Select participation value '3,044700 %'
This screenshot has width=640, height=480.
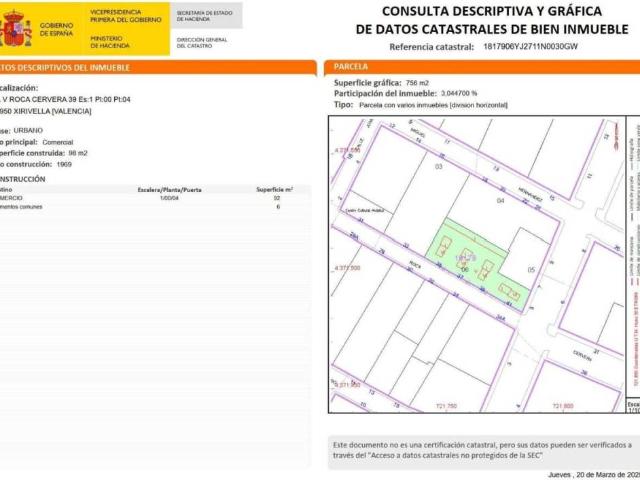(459, 93)
